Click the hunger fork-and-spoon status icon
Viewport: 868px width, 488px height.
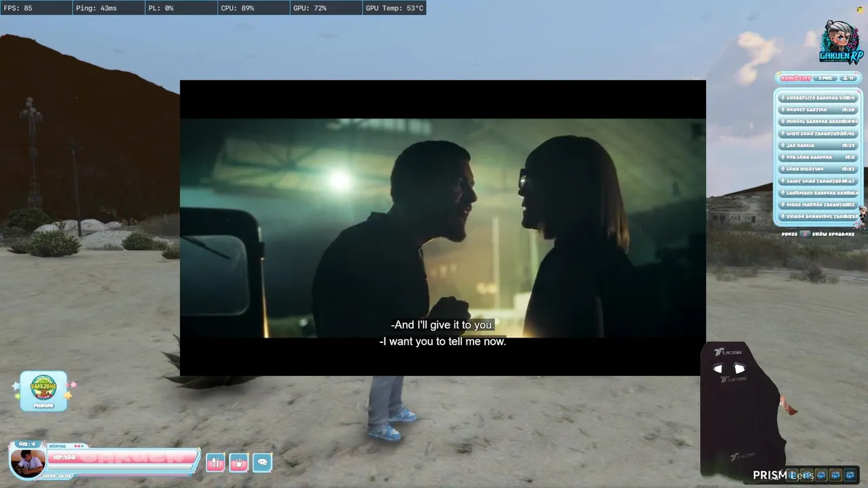[x=215, y=463]
